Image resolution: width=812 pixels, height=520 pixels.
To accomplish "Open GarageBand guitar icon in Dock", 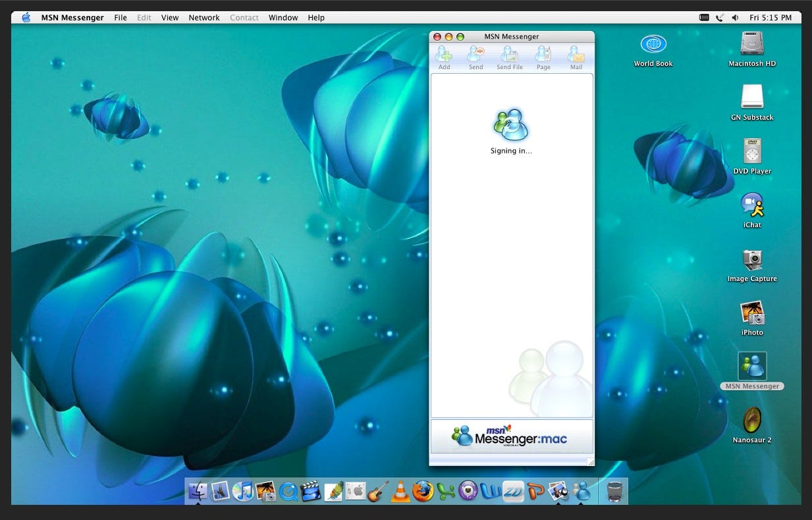I will click(378, 491).
